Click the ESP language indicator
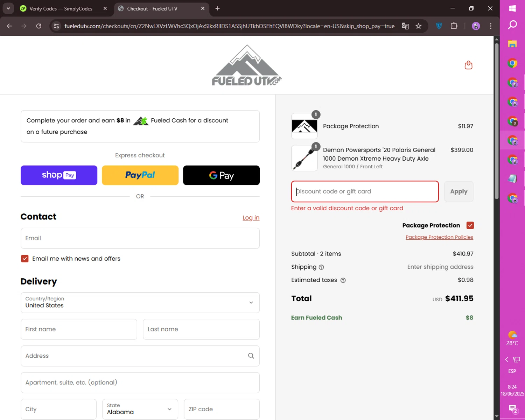This screenshot has width=525, height=420. [x=512, y=371]
